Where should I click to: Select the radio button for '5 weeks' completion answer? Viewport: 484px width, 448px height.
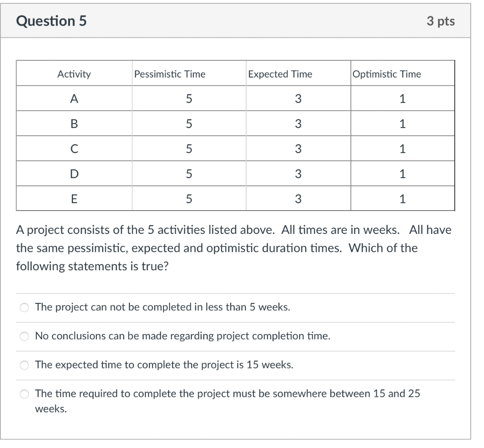tap(24, 307)
